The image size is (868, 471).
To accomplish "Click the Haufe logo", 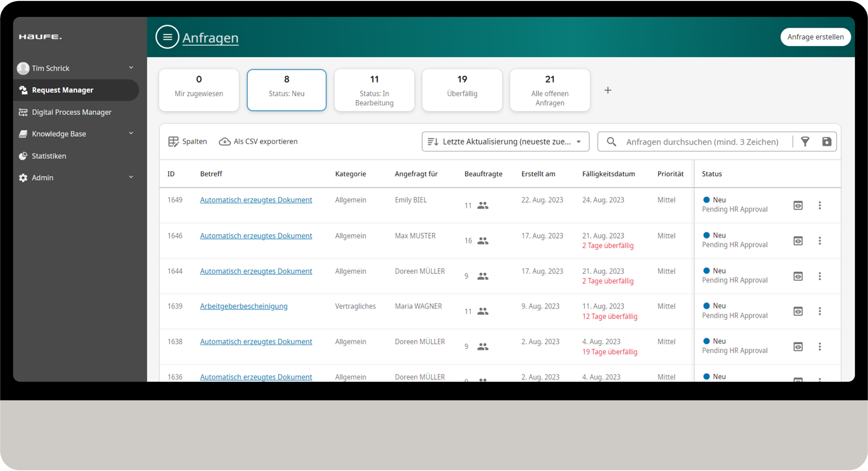I will click(40, 37).
